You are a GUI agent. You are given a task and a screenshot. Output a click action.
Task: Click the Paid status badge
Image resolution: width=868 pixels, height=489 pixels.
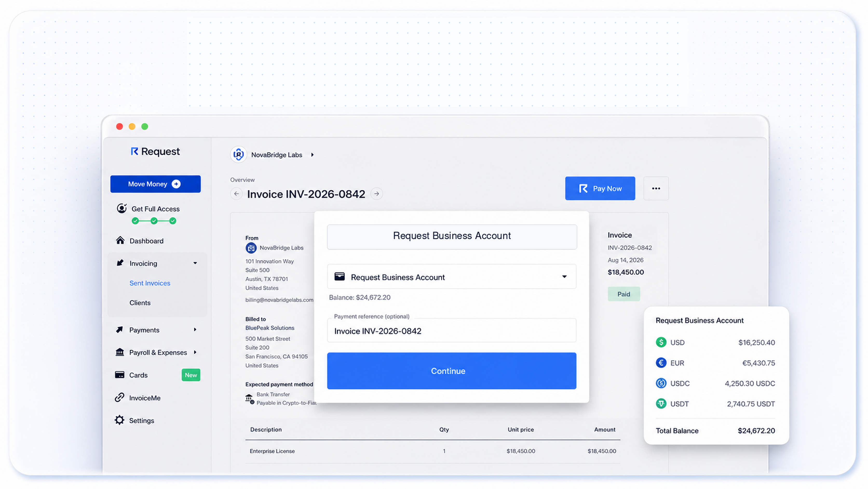coord(624,294)
